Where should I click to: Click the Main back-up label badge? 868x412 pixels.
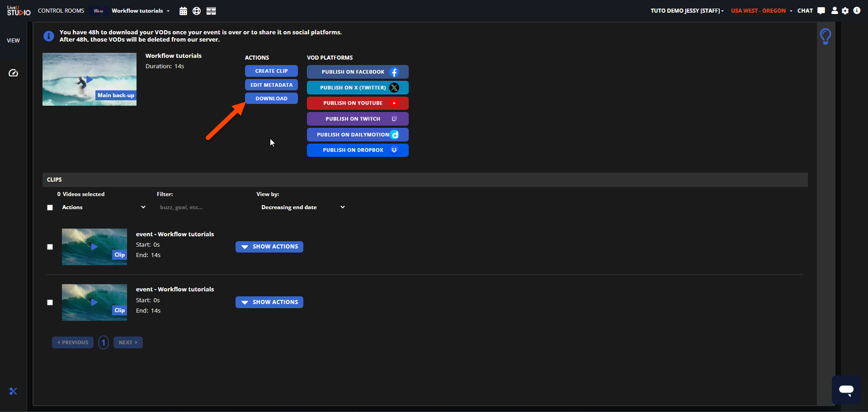point(116,95)
